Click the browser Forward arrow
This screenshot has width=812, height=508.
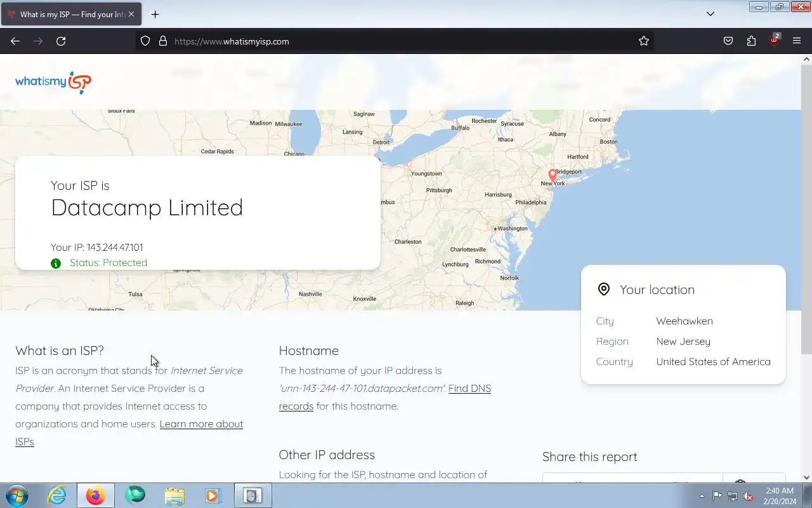(38, 41)
